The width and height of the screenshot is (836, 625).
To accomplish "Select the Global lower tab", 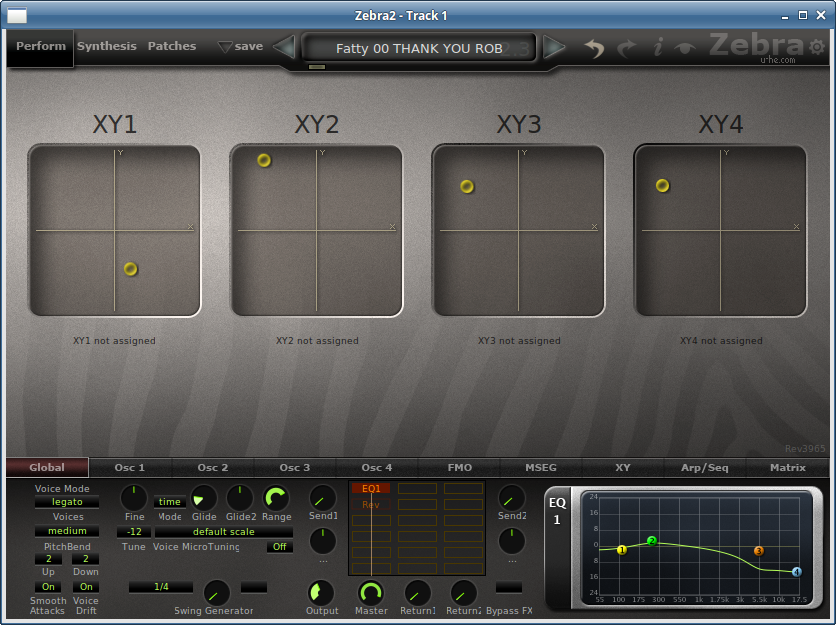I will click(47, 467).
